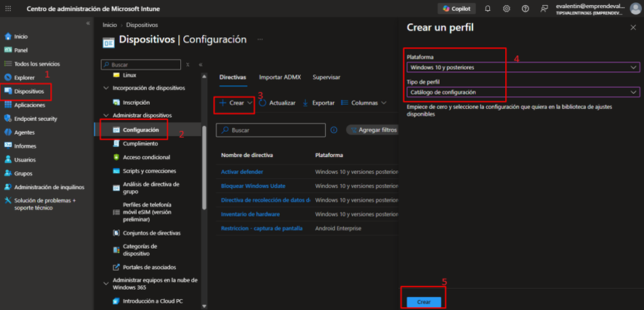This screenshot has height=310, width=644.
Task: Click the Inicio breadcrumb link
Action: [110, 25]
